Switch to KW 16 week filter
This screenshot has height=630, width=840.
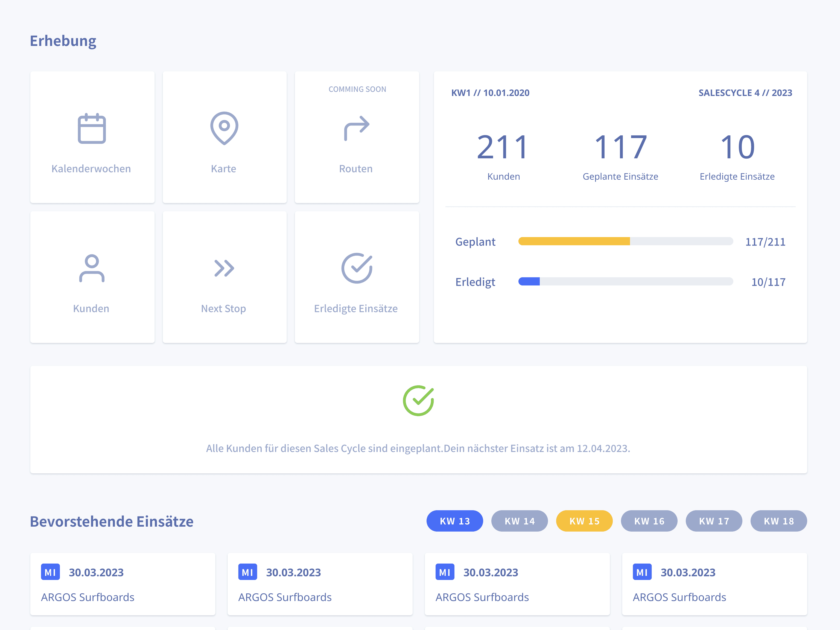point(649,521)
